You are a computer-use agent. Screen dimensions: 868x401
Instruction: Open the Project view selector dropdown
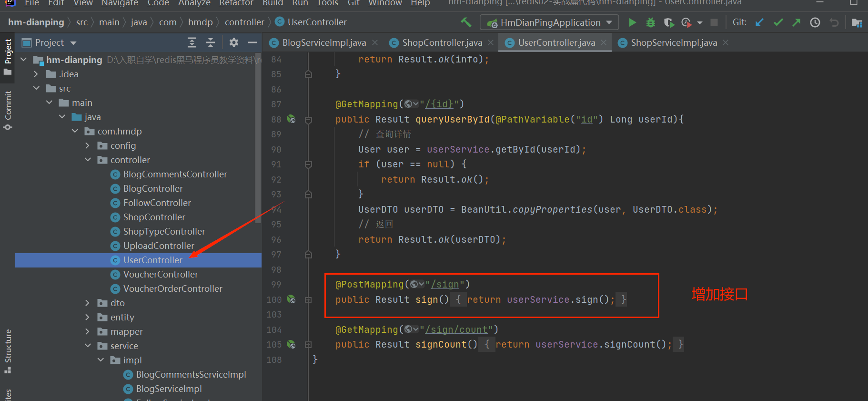[x=50, y=42]
